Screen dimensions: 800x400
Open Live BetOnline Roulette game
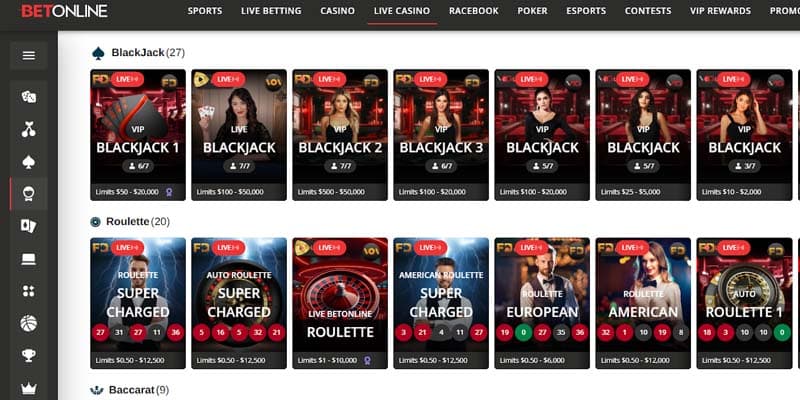pos(340,303)
